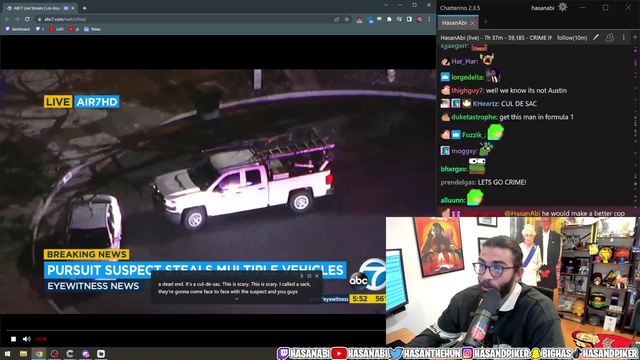Open Windows Start menu
This screenshot has height=360, width=640.
(7, 353)
